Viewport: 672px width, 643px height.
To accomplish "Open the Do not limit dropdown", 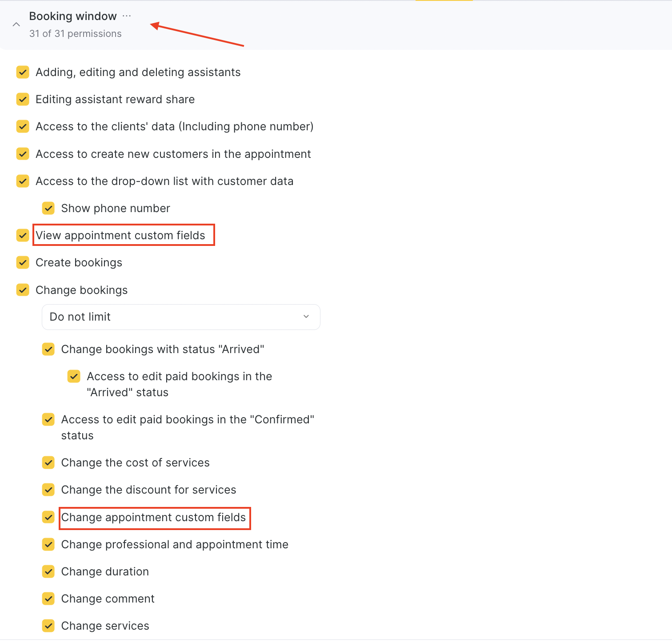I will coord(181,317).
